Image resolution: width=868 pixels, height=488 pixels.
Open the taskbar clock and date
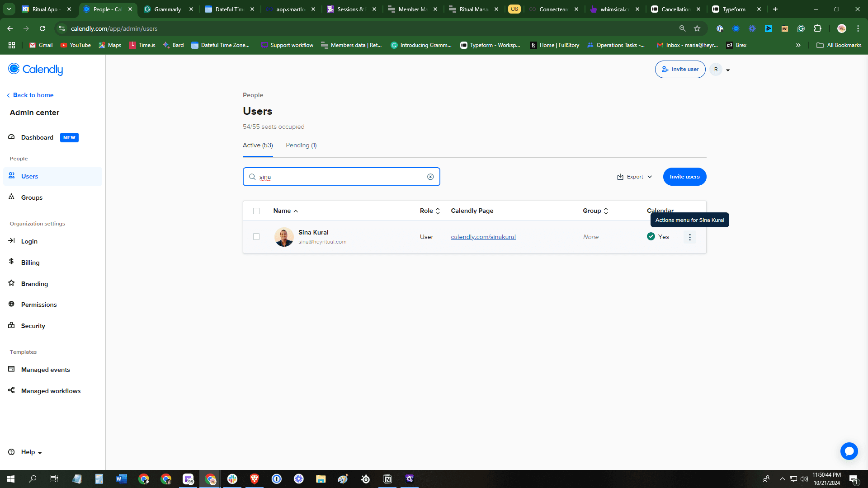click(x=827, y=479)
